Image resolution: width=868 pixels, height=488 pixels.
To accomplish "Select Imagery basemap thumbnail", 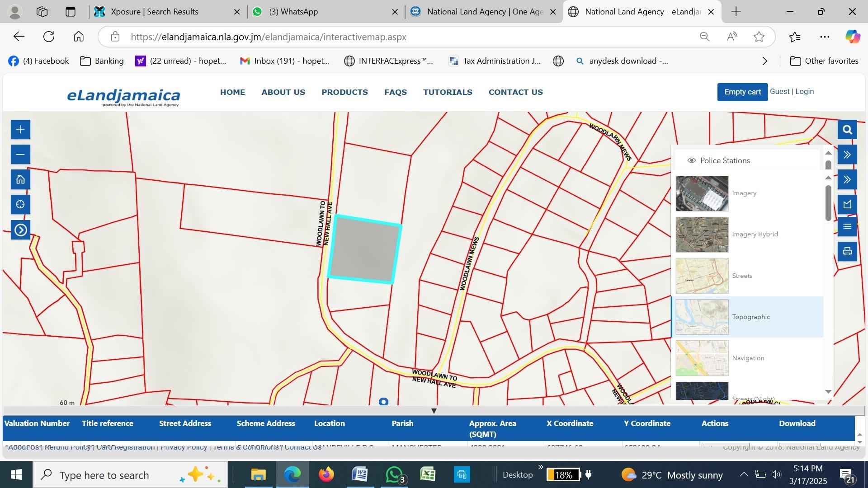I will pyautogui.click(x=702, y=193).
